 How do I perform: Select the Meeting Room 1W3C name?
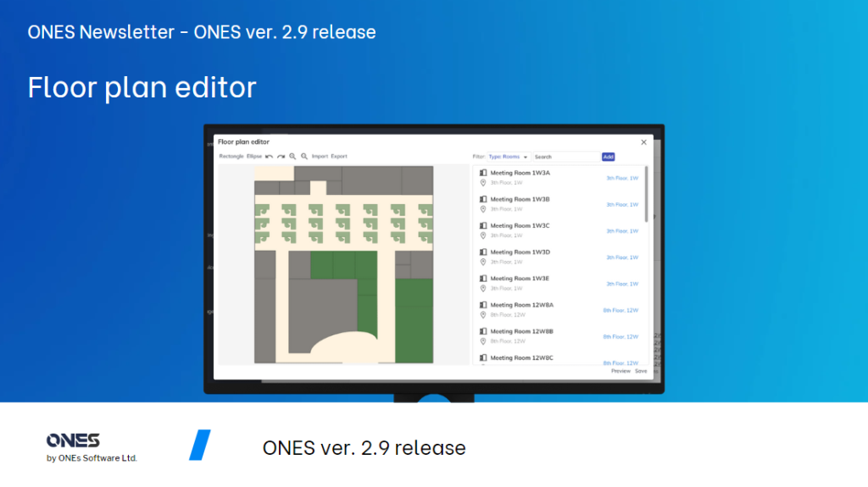click(x=520, y=226)
